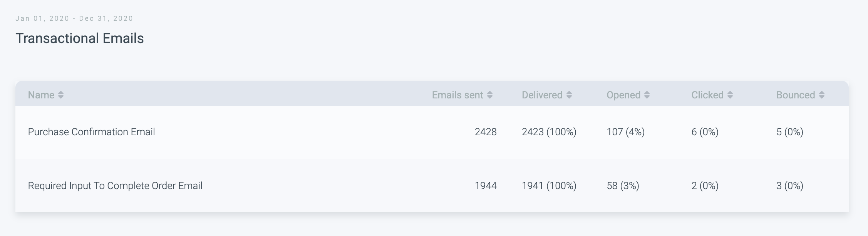
Task: Open Required Input To Complete Order Email
Action: point(115,186)
